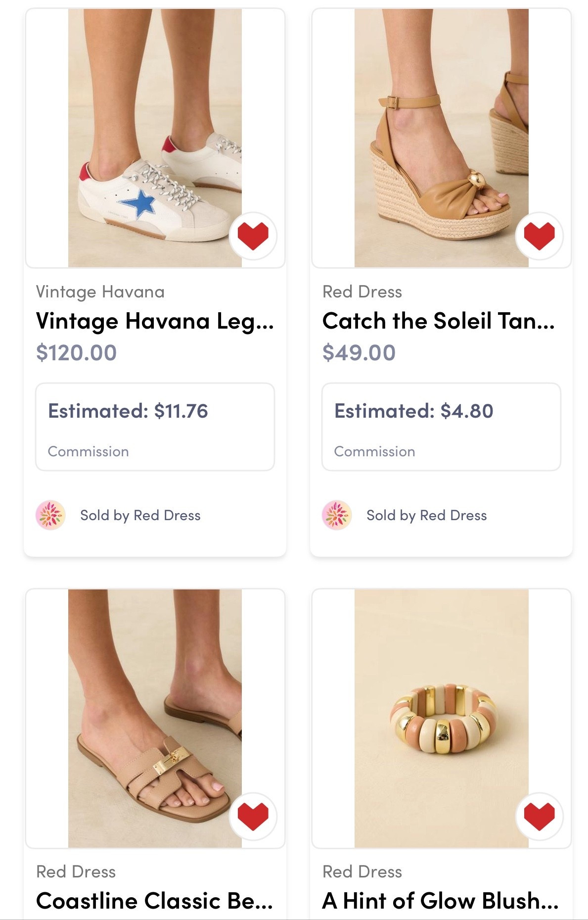View the blush bracelet product image
Screen dimensions: 588x920
click(x=441, y=718)
